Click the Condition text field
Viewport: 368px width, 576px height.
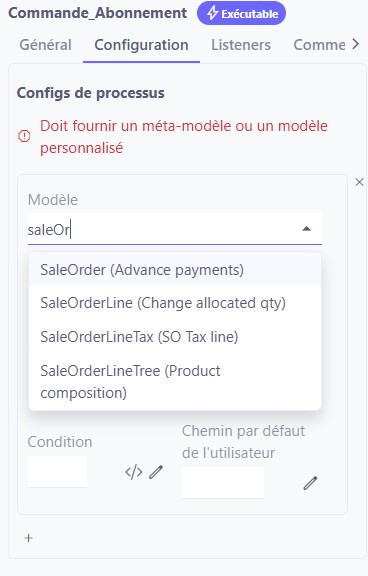[x=57, y=472]
